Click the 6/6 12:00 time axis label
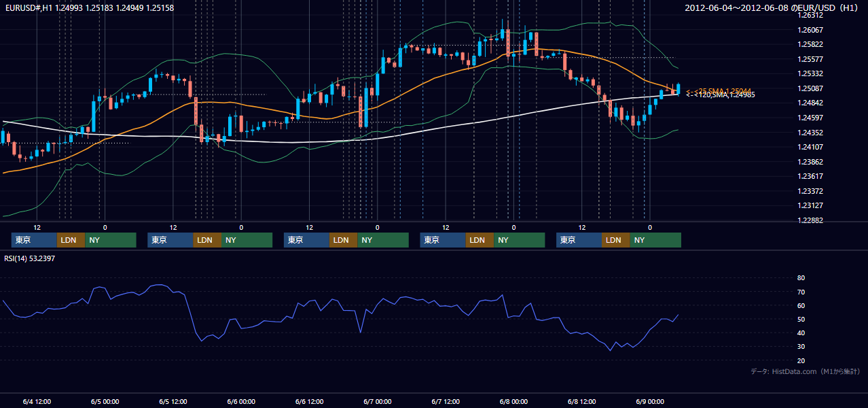Viewport: 868px width, 408px height. click(x=309, y=401)
